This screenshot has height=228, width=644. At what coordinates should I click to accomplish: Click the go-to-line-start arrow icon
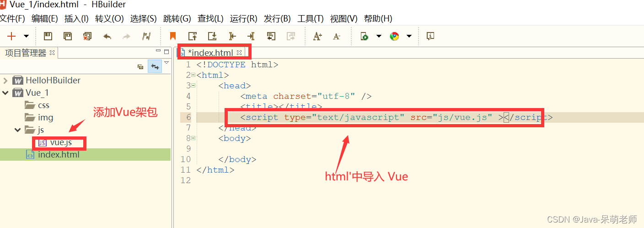click(232, 36)
